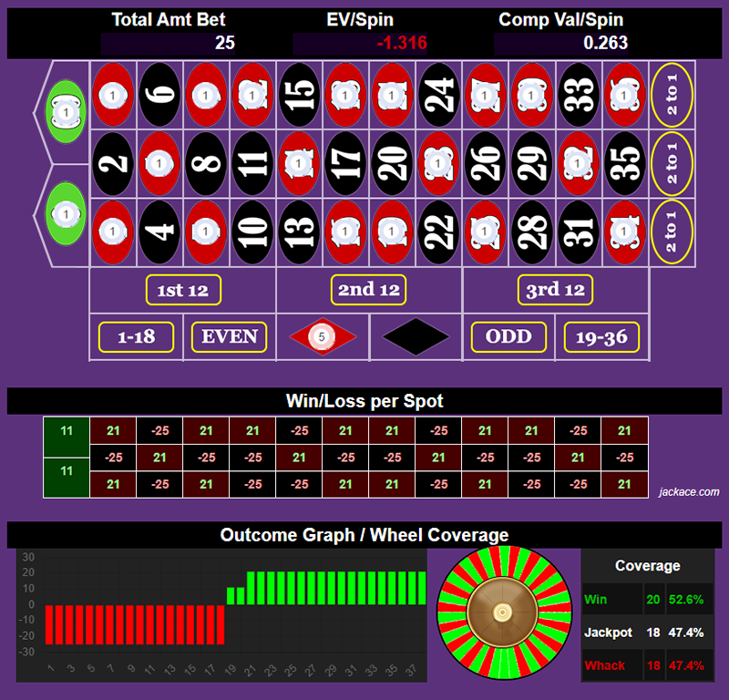Click the Win/Loss per Spot header

pyautogui.click(x=364, y=401)
